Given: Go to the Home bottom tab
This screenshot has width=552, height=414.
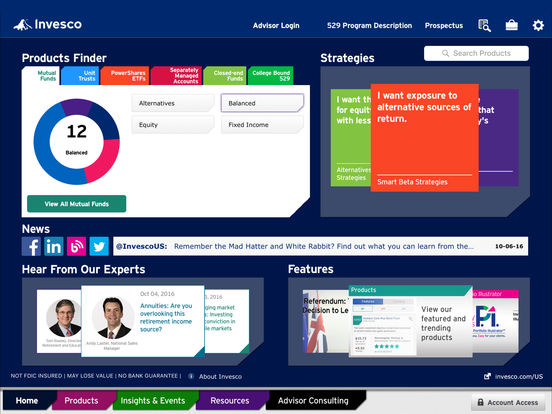Looking at the screenshot, I should click(27, 401).
